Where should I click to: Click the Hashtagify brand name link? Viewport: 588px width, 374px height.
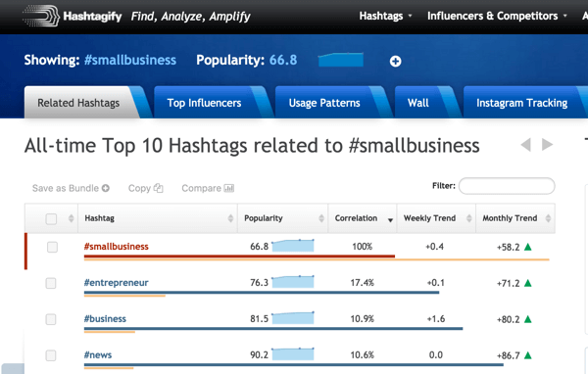[92, 16]
